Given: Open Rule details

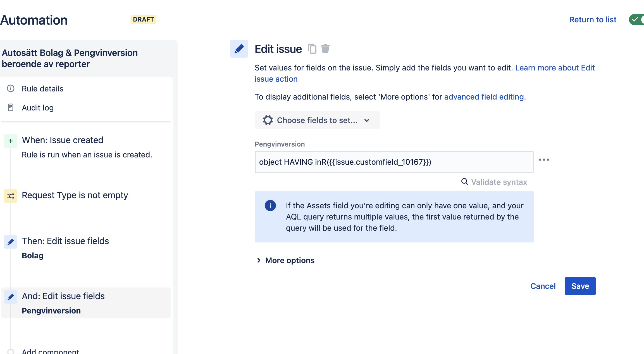Looking at the screenshot, I should coord(42,89).
